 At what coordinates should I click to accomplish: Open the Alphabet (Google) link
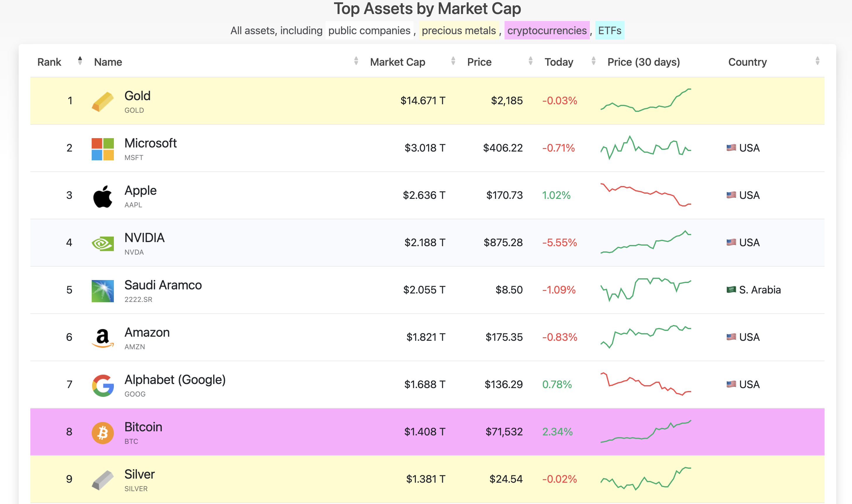pyautogui.click(x=175, y=380)
